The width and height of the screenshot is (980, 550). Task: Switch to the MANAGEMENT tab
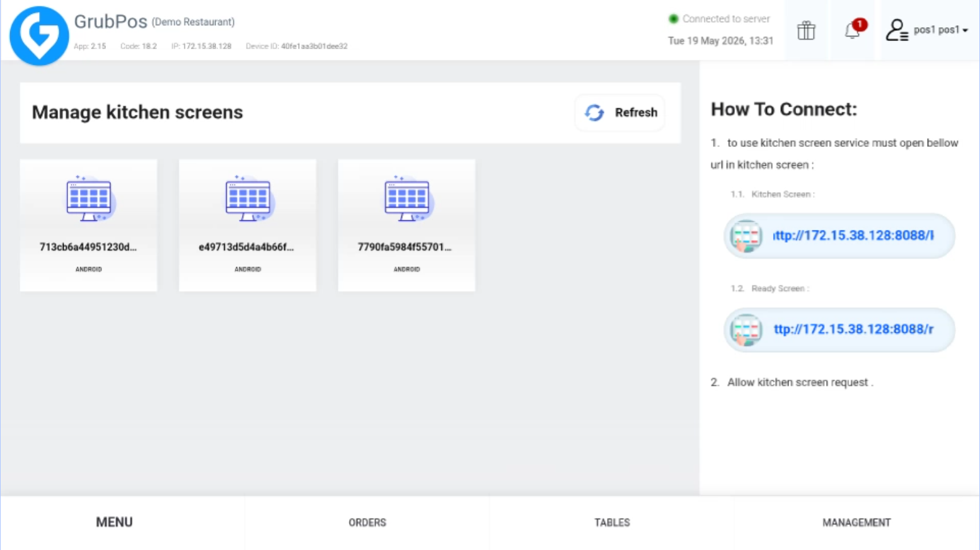pos(856,522)
